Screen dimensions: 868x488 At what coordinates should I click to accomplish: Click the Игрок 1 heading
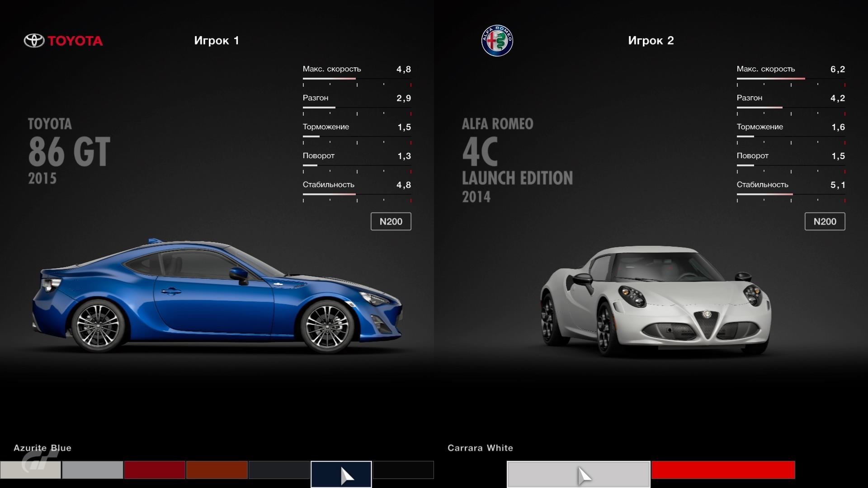click(217, 41)
